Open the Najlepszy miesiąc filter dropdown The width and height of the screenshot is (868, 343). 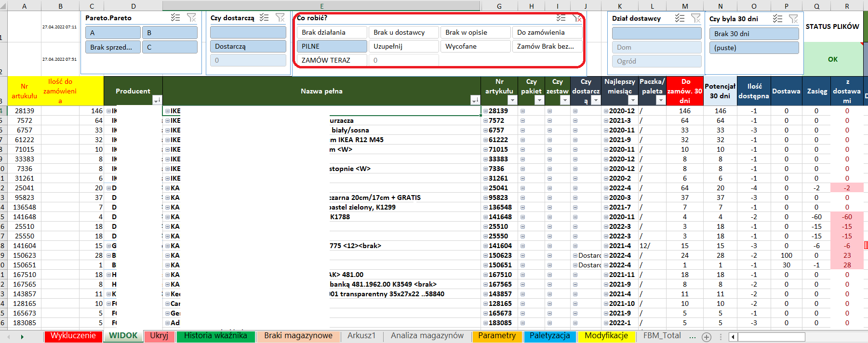(633, 100)
